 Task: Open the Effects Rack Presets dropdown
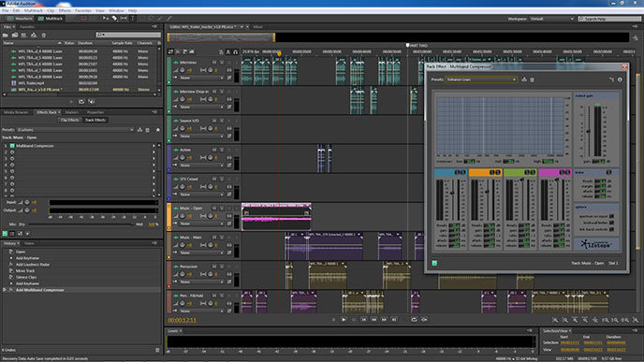click(x=76, y=130)
